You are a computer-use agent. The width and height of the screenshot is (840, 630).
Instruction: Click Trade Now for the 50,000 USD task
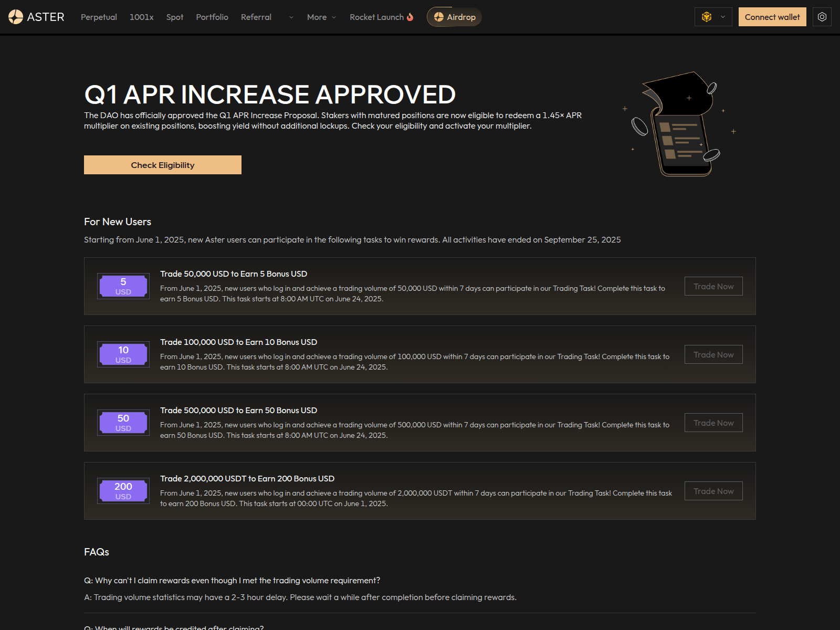pos(713,286)
